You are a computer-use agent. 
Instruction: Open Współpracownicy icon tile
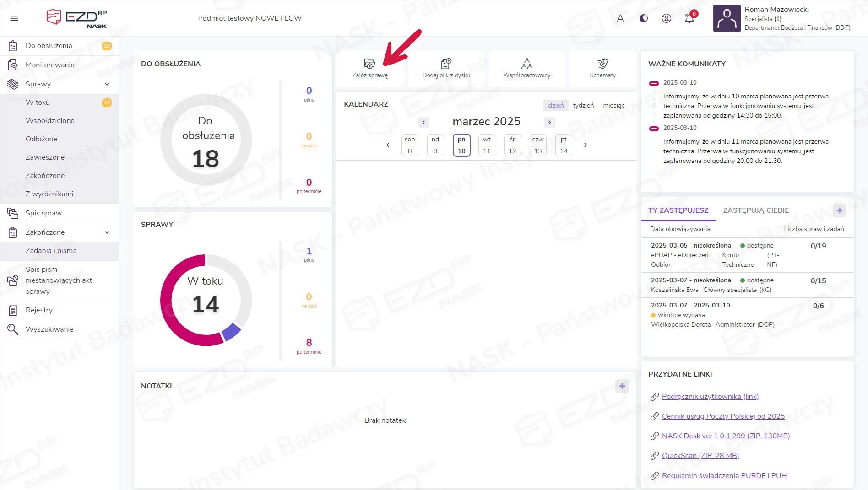click(x=526, y=64)
